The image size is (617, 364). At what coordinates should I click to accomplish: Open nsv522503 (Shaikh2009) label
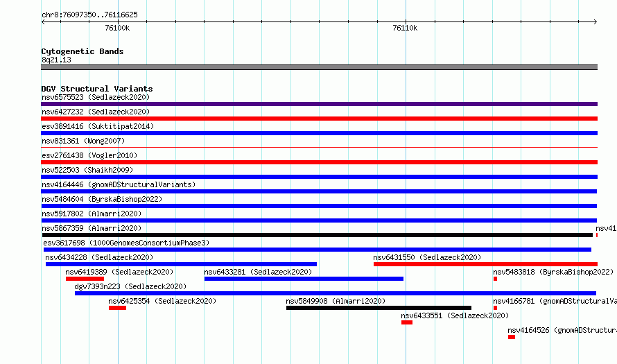(87, 170)
